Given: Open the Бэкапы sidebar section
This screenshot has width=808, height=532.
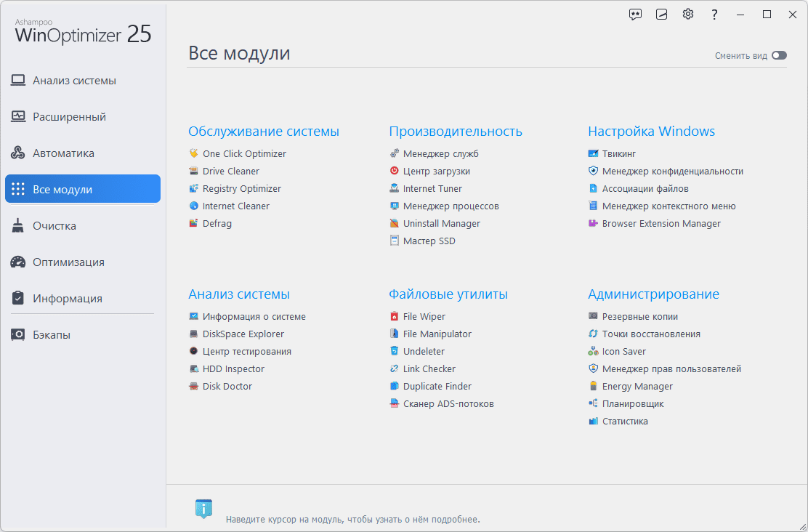Looking at the screenshot, I should [82, 334].
